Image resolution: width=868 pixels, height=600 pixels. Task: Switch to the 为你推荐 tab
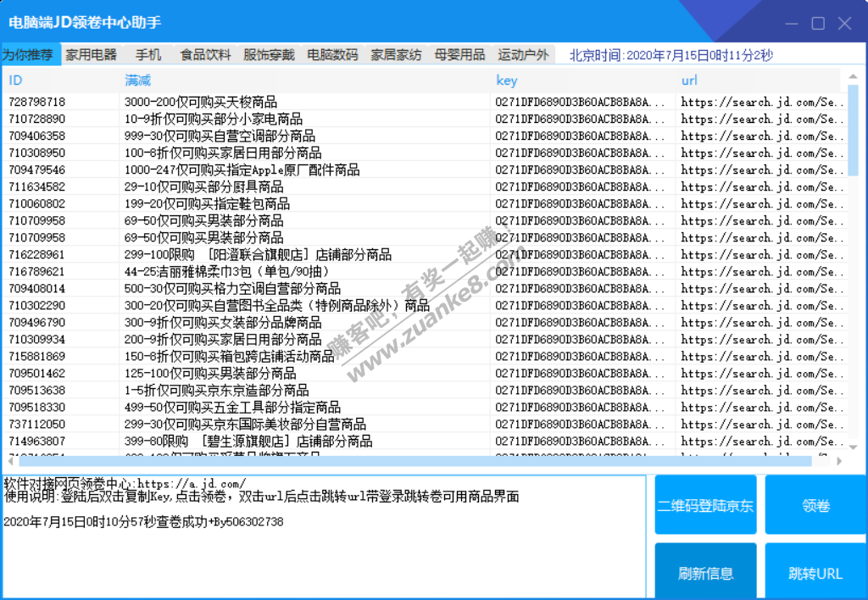pyautogui.click(x=31, y=55)
